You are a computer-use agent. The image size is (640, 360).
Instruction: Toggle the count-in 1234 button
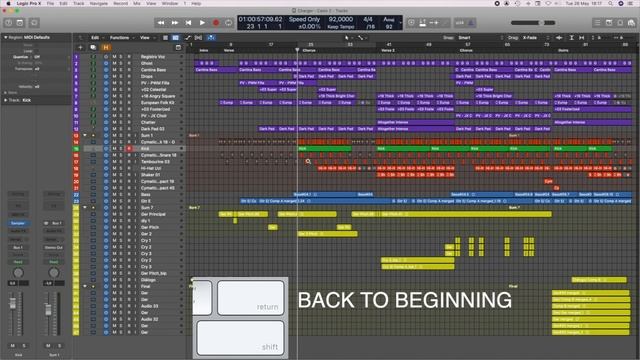point(460,23)
